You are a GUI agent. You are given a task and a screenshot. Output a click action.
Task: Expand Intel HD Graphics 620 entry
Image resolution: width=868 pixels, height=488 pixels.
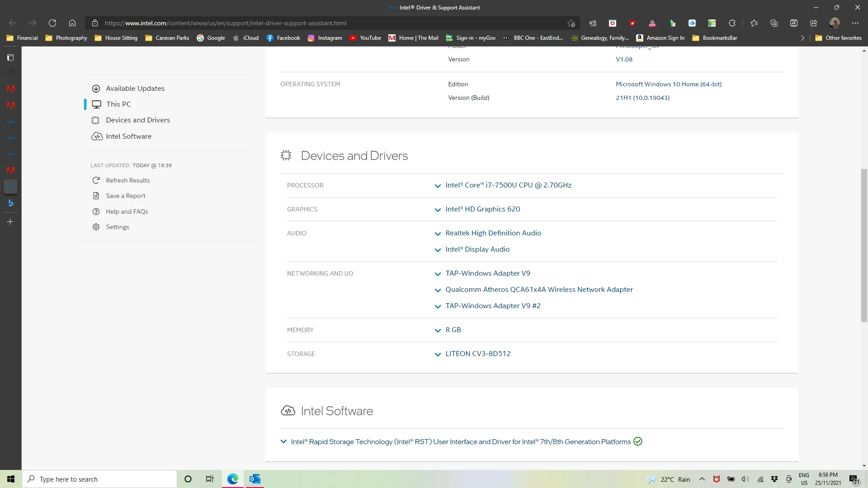438,210
